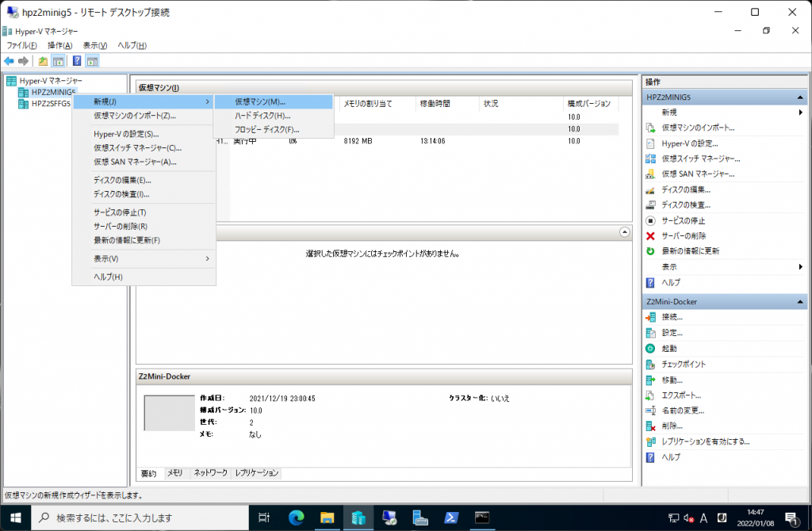Click 最新の情報に更新 in the actions pane

pos(690,251)
